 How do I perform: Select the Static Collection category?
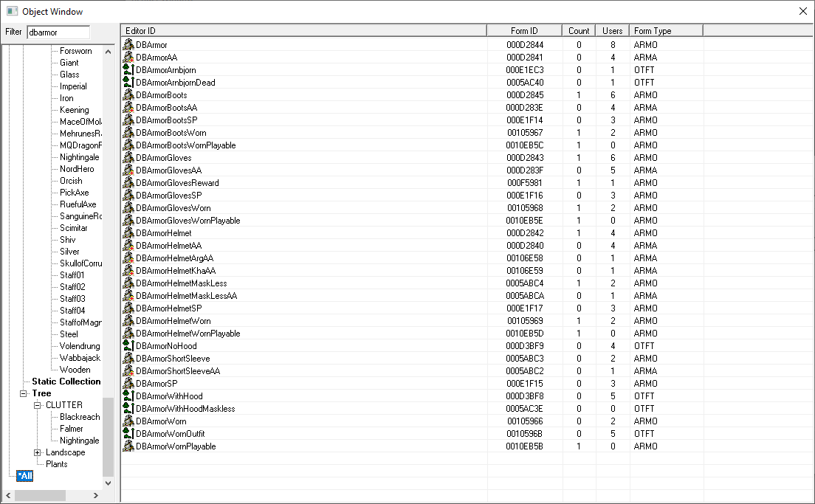66,382
